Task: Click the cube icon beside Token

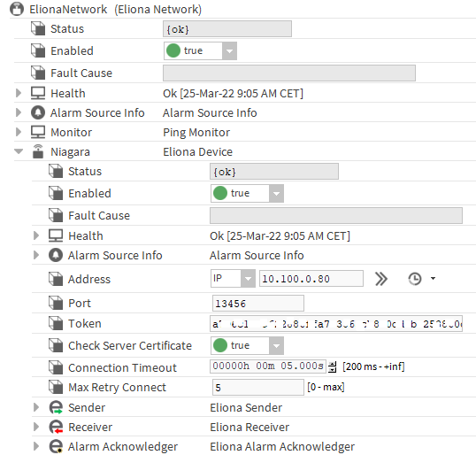Action: coord(56,323)
